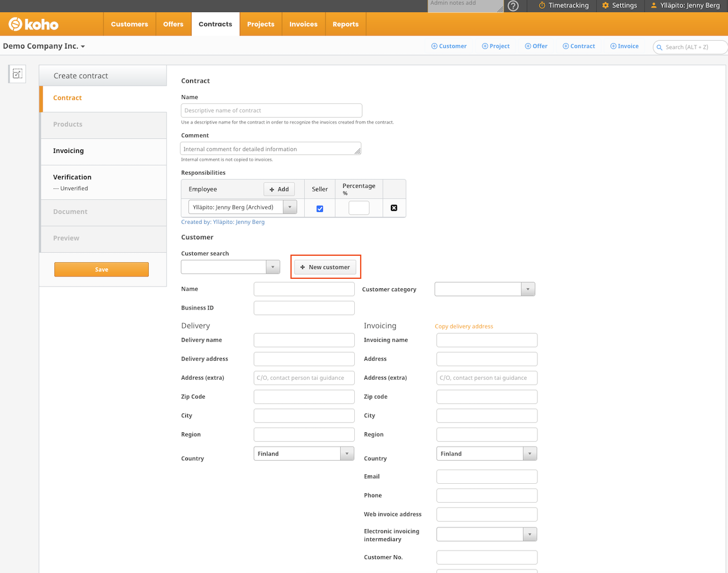Select the Invoicing step in sidebar

tap(103, 151)
